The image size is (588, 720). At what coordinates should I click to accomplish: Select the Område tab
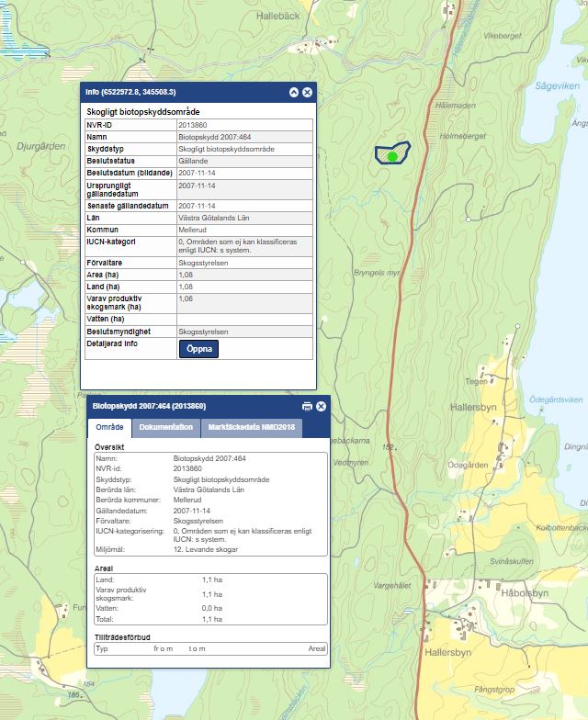[110, 427]
